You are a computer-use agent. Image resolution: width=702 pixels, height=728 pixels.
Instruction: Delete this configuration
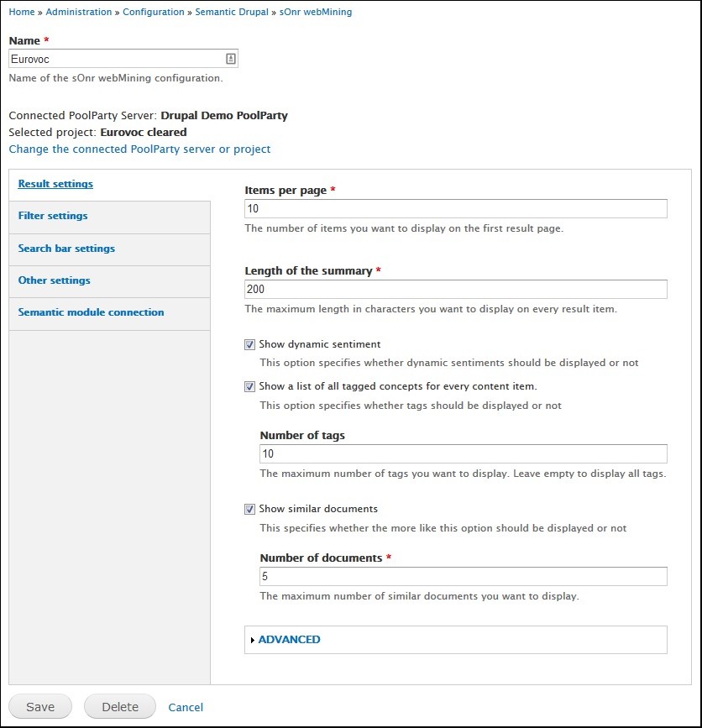119,706
